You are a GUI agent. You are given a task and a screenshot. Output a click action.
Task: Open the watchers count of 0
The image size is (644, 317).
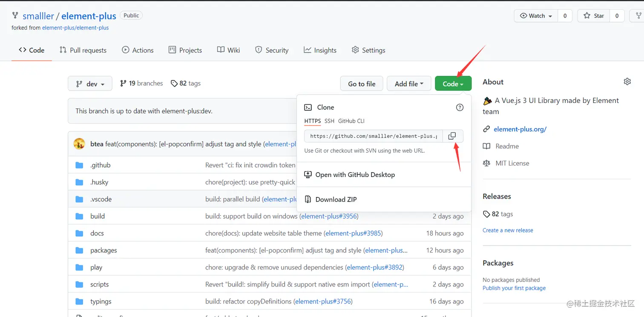[x=565, y=16]
